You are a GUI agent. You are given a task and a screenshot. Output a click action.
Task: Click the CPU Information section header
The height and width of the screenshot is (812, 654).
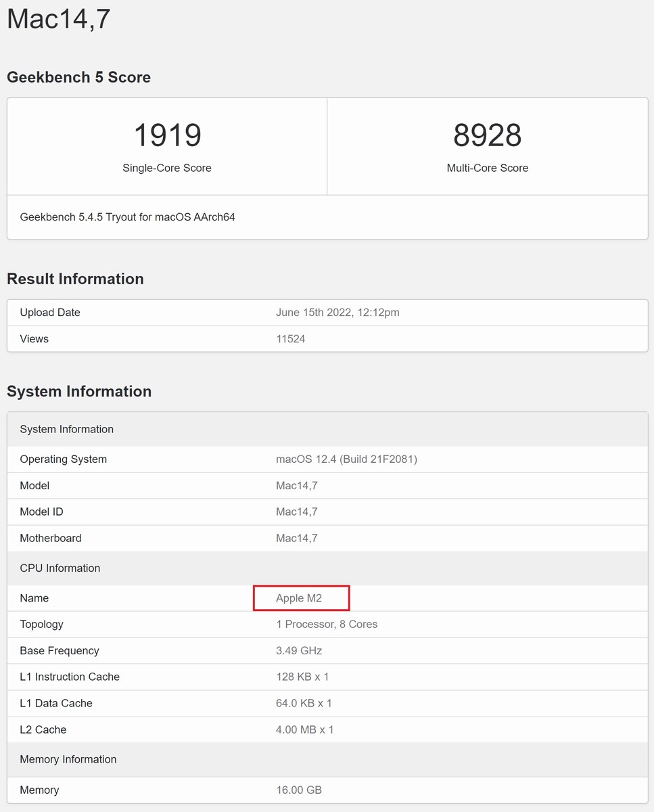[x=327, y=568]
